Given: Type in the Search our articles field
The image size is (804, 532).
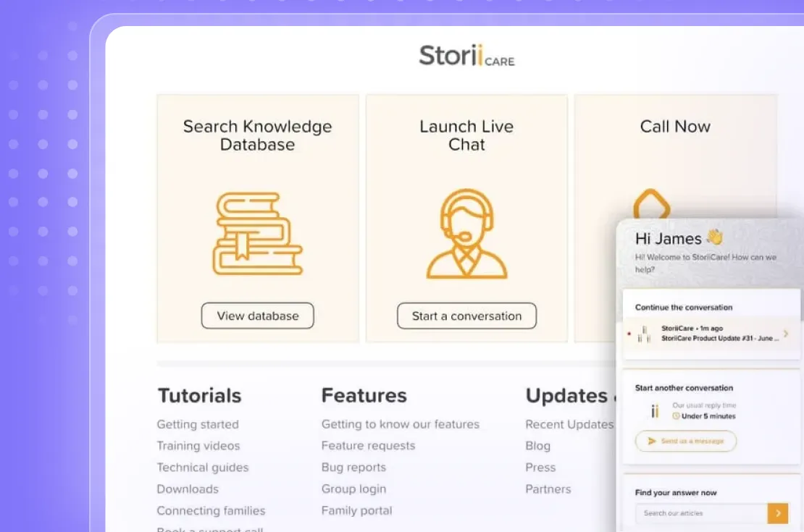Looking at the screenshot, I should (701, 513).
